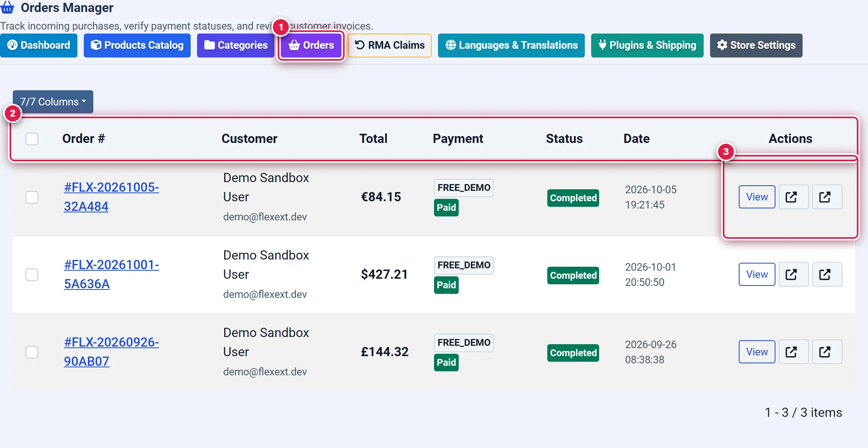Switch to Categories tab
868x448 pixels.
(236, 45)
